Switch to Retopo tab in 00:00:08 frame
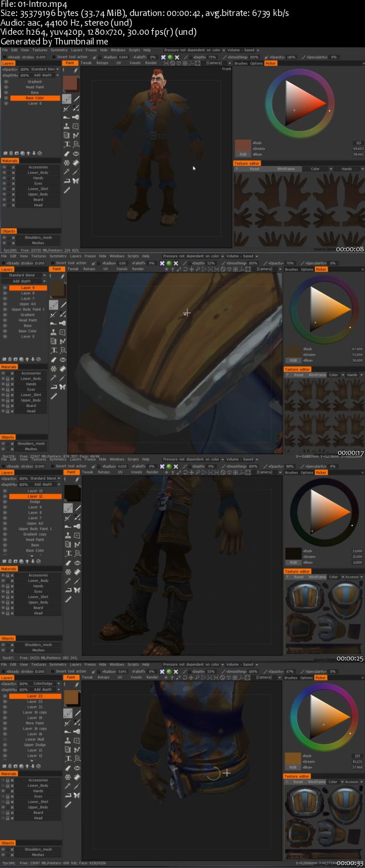Image resolution: width=365 pixels, height=868 pixels. 102,63
